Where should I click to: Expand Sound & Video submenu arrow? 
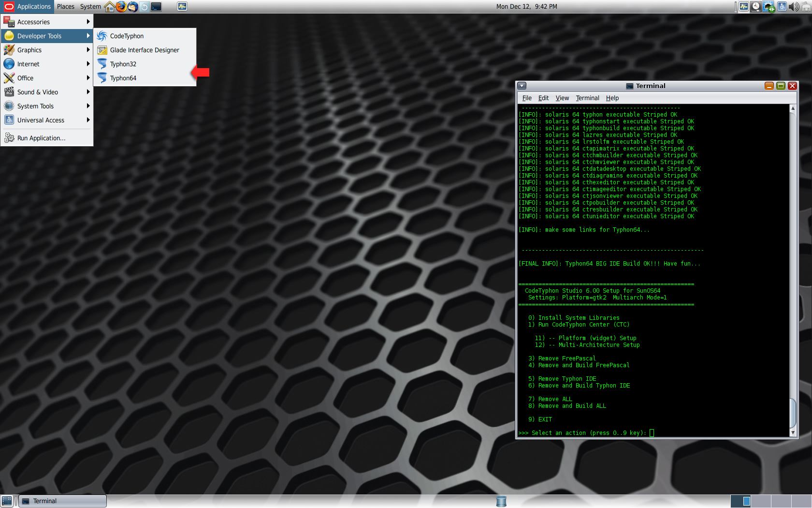point(88,92)
